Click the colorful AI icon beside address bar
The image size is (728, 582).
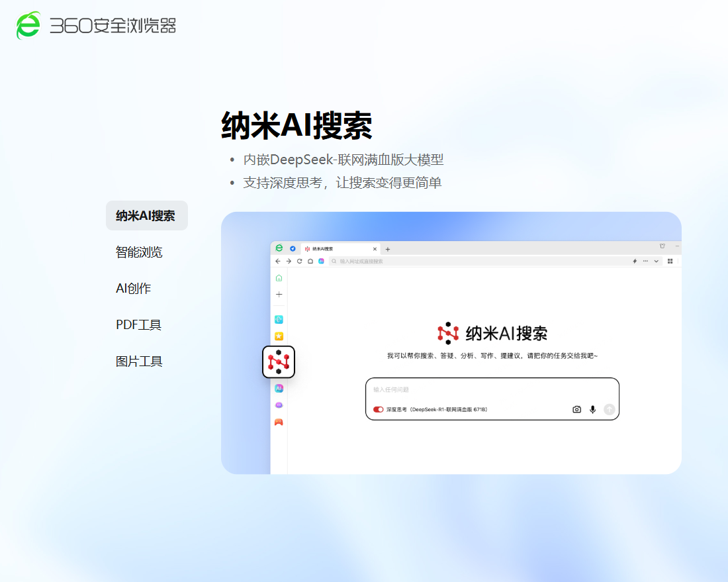coord(321,261)
